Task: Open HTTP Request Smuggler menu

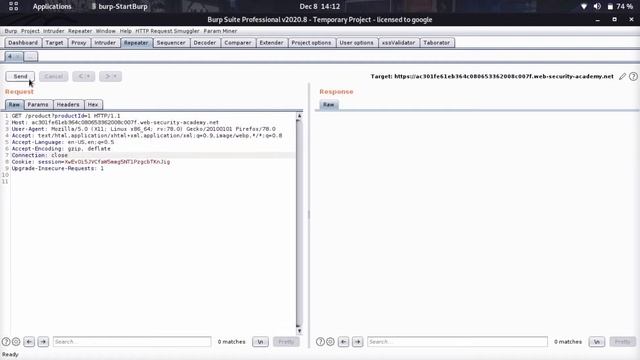Action: click(167, 31)
